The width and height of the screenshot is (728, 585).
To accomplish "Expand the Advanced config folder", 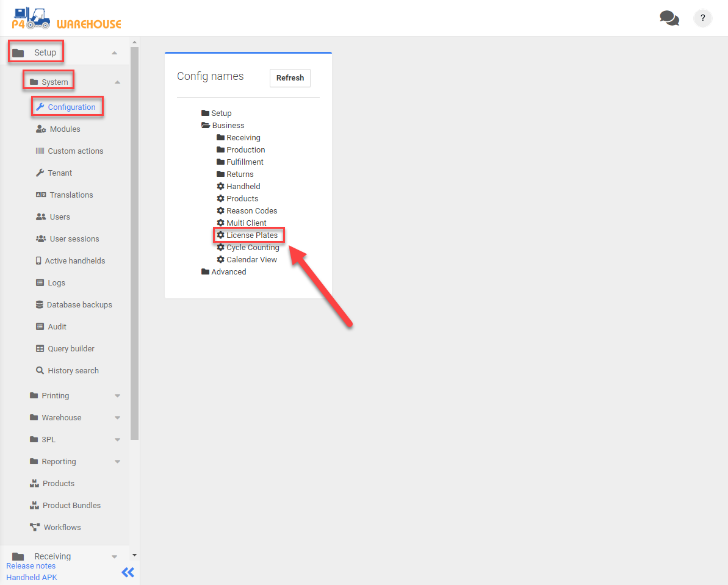I will coord(228,272).
